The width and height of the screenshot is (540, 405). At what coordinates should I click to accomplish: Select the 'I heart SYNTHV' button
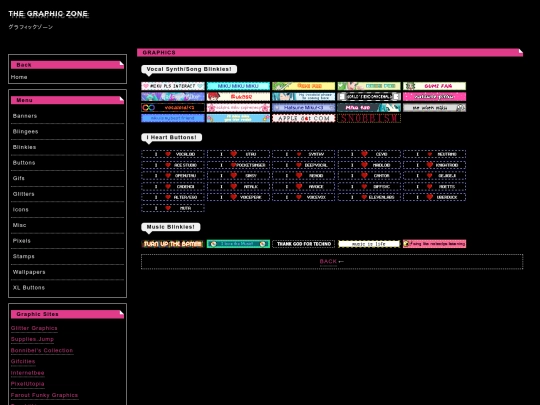click(304, 154)
